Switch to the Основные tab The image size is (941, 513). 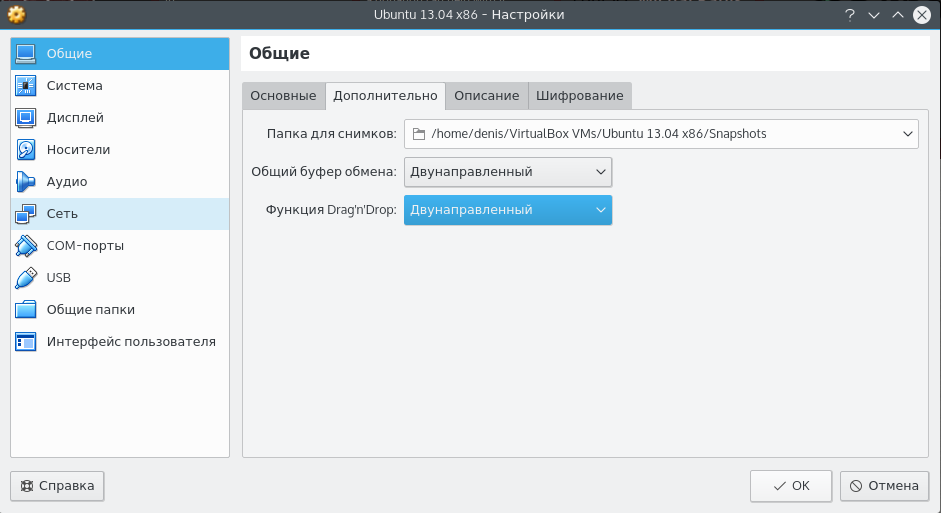pyautogui.click(x=283, y=96)
